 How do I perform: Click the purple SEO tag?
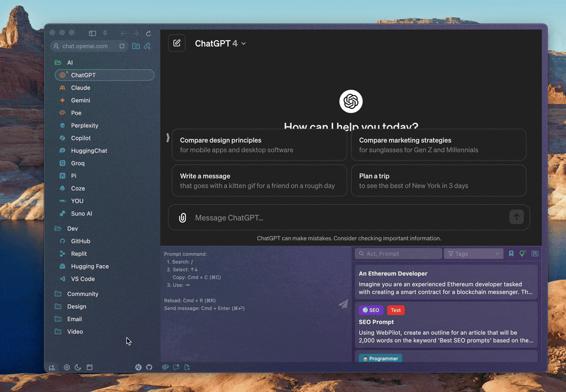(x=371, y=310)
